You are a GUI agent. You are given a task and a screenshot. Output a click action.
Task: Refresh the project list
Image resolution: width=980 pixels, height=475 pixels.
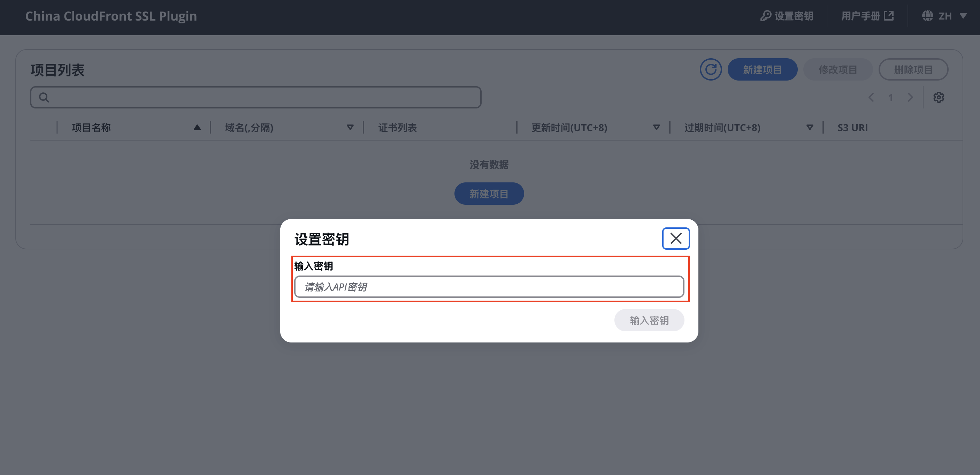(x=711, y=70)
